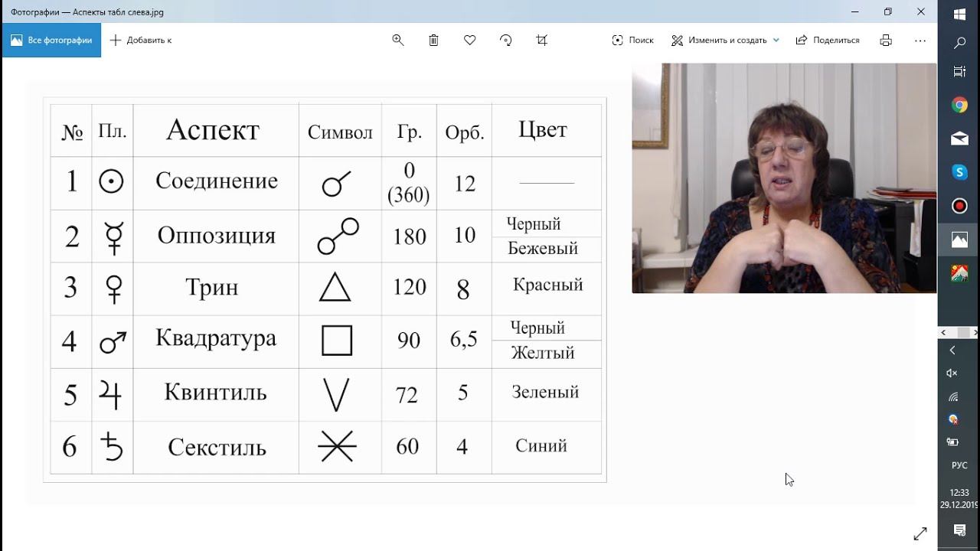Screen dimensions: 980x551
Task: Click the 6,5 orb value
Action: click(x=464, y=340)
